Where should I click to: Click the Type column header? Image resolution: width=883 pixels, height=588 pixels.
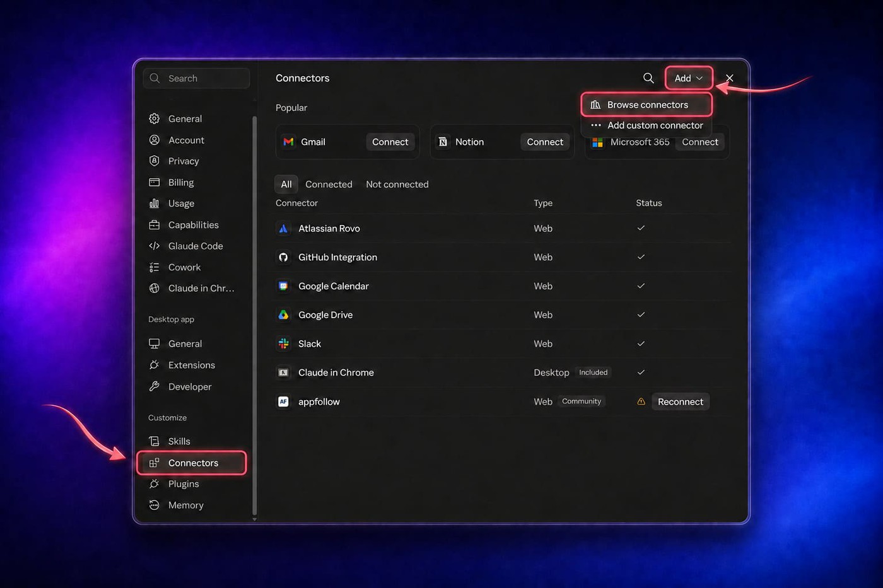click(x=543, y=203)
